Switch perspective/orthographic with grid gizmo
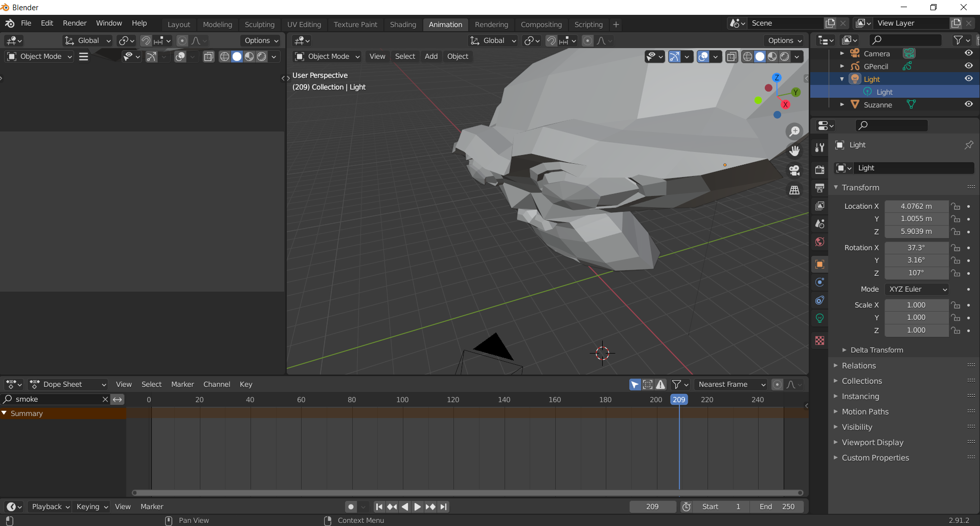 [794, 190]
